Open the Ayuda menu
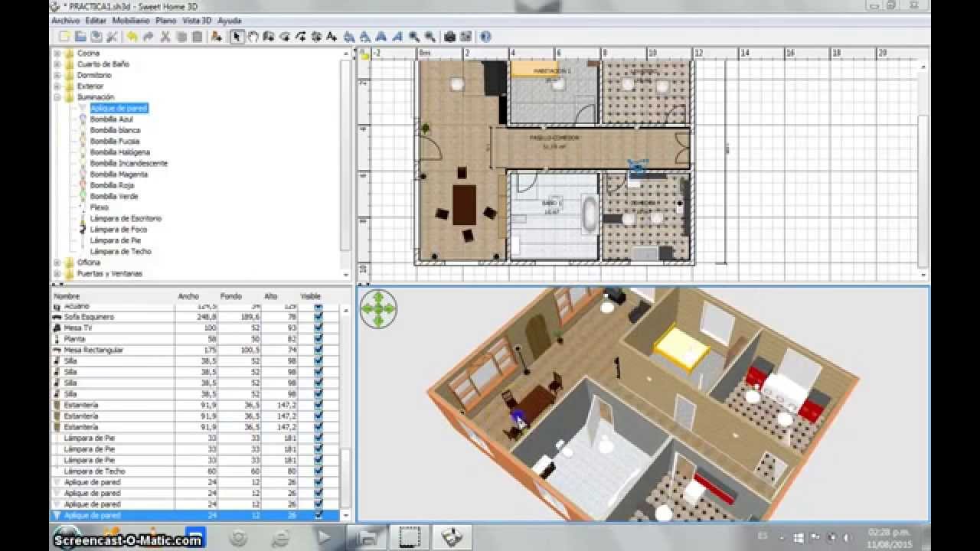 229,21
